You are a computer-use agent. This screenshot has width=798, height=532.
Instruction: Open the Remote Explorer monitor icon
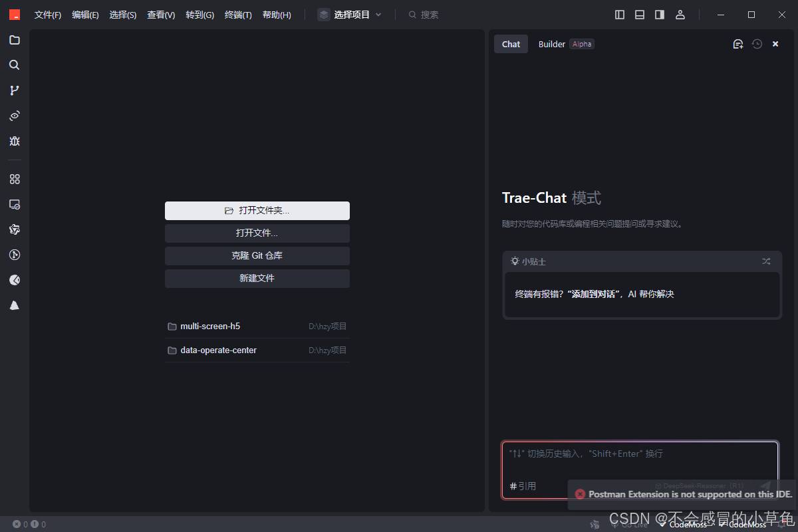14,204
